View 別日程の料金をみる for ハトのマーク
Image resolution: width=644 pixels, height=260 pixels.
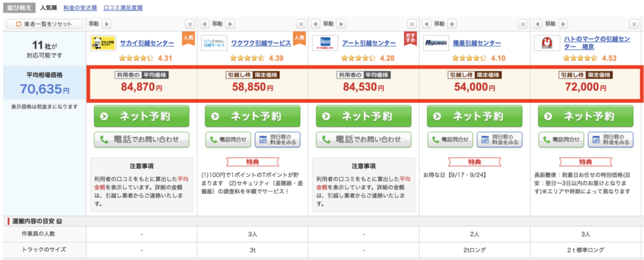pyautogui.click(x=611, y=140)
